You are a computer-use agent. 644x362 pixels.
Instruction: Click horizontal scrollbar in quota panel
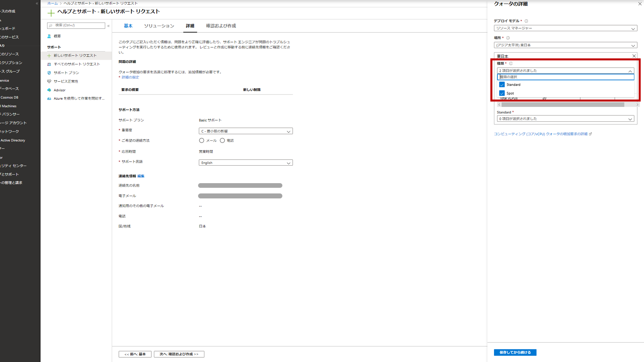[563, 105]
